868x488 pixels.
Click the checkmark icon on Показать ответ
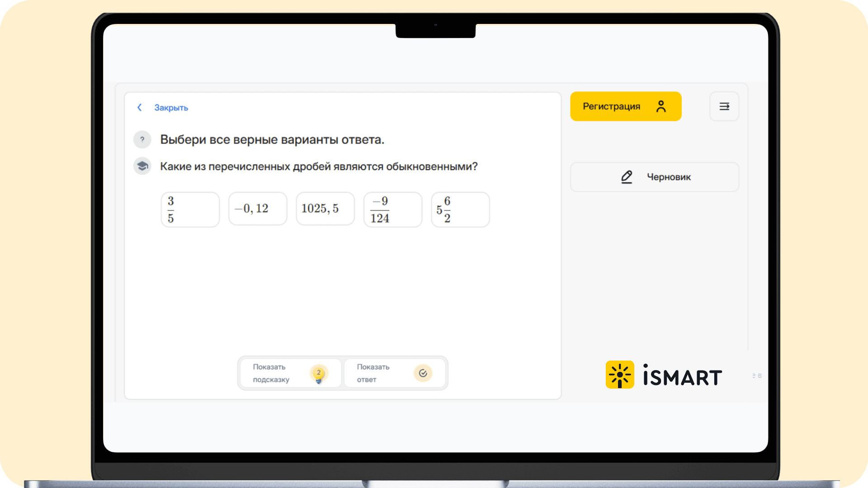coord(423,373)
